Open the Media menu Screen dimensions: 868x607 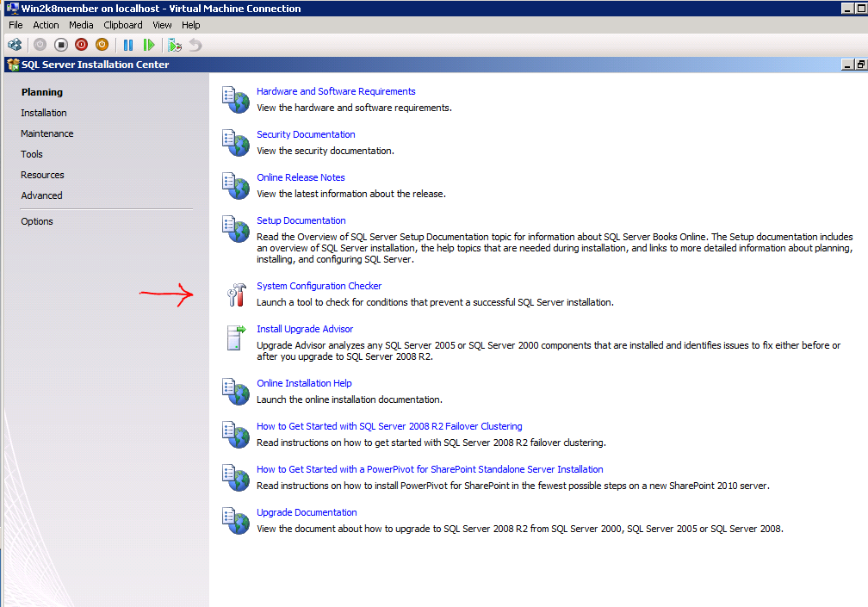coord(81,25)
